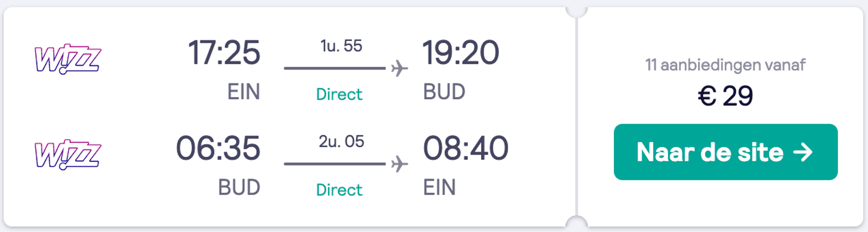Select the 08:40 return arrival time
868x232 pixels.
click(465, 148)
